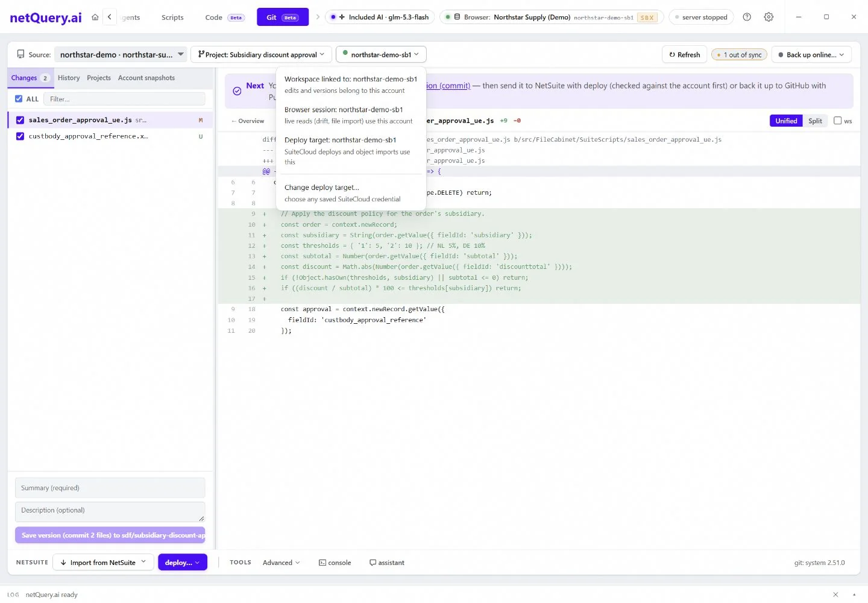Choose Change deploy target menu entry
Viewport: 868px width, 603px height.
tap(350, 193)
